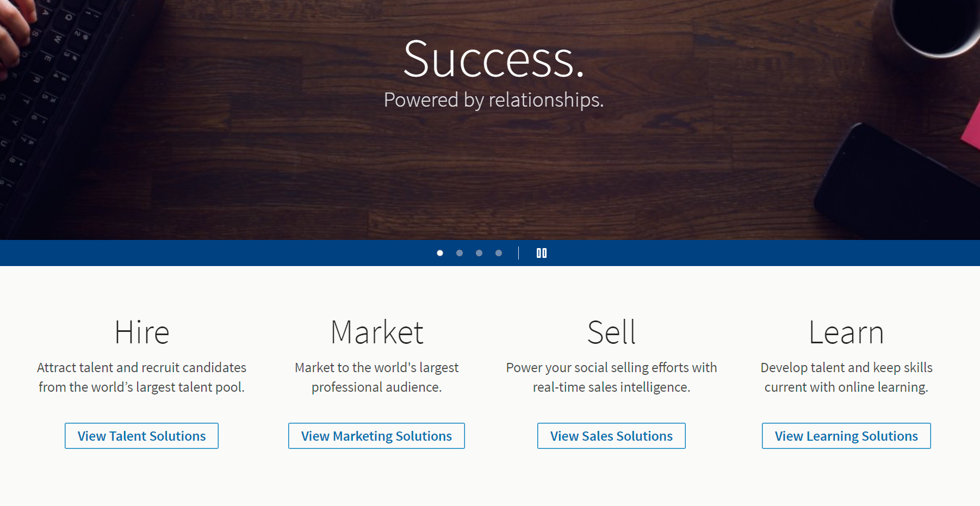Click the blue carousel progress bar
980x506 pixels.
click(x=218, y=253)
